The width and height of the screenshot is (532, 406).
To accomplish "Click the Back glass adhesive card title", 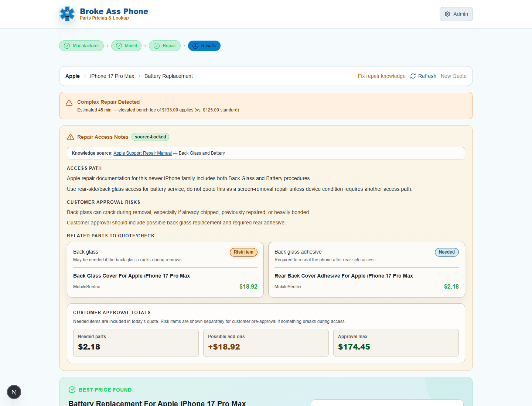I will tap(298, 252).
